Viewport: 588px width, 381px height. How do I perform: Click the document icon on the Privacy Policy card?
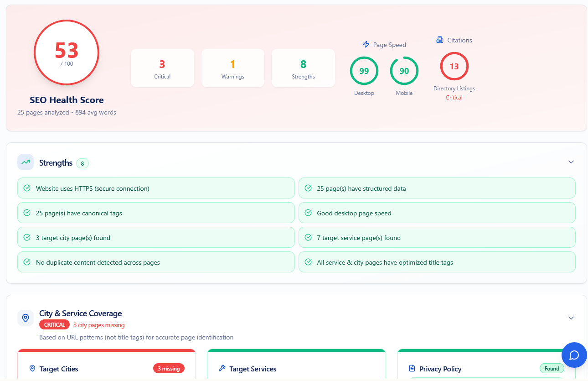[x=413, y=369]
